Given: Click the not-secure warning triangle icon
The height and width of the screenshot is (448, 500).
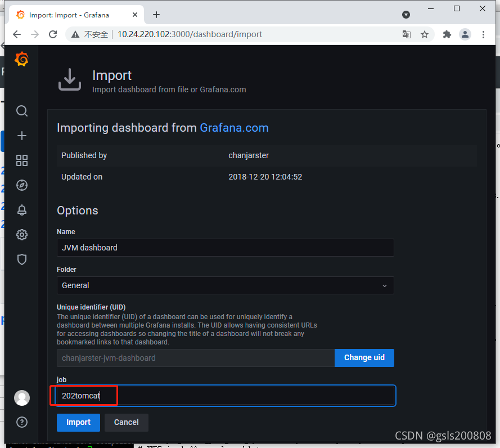Looking at the screenshot, I should coord(75,34).
